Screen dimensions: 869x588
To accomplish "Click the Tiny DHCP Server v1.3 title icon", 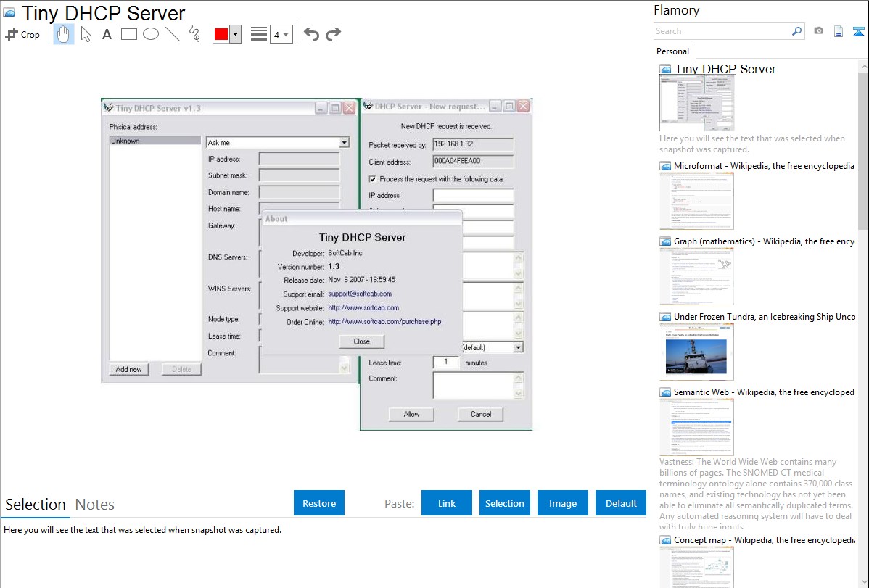I will (109, 107).
